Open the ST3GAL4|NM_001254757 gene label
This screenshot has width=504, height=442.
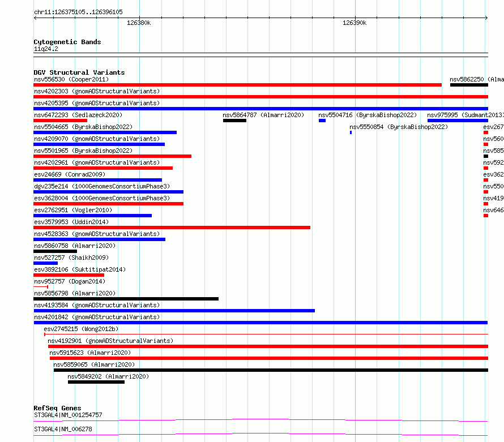pos(68,415)
